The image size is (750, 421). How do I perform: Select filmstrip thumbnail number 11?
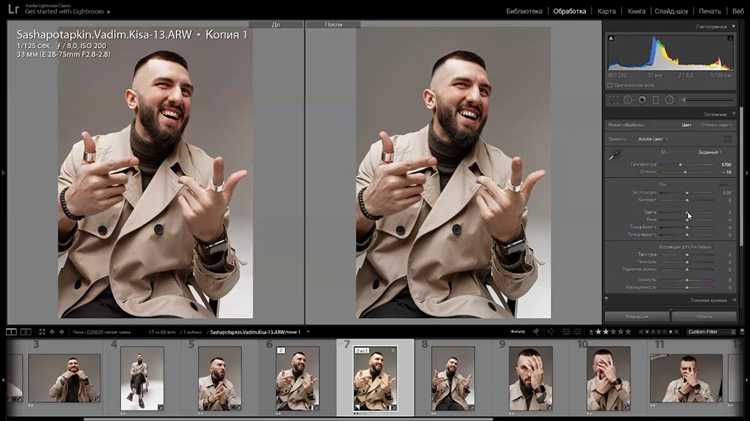686,378
